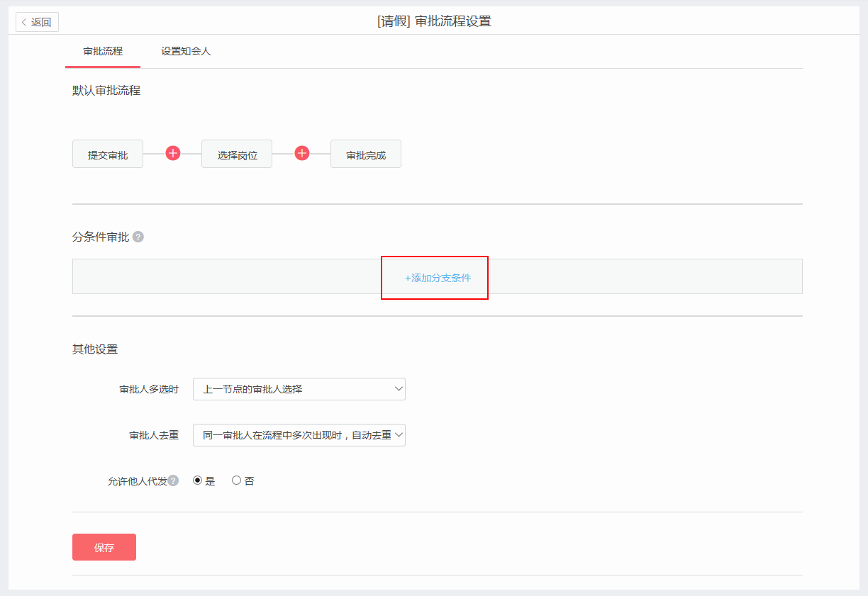Select the 选择岗位 flow node
The width and height of the screenshot is (868, 596).
[x=237, y=154]
